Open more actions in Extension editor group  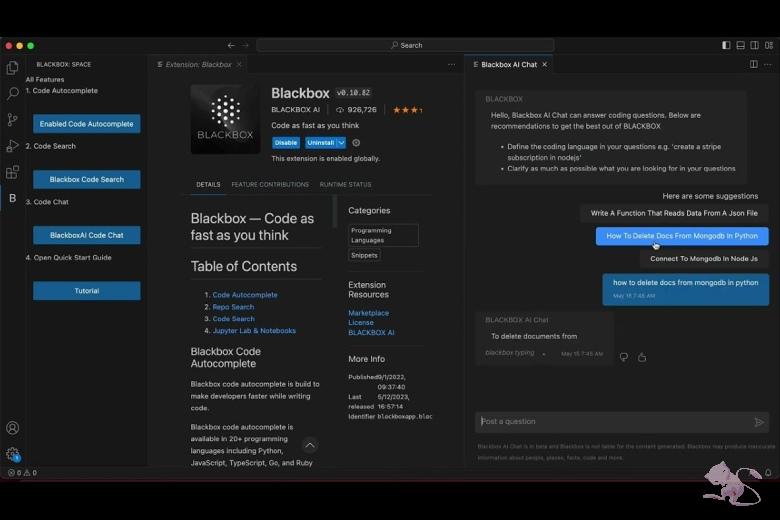pyautogui.click(x=451, y=64)
